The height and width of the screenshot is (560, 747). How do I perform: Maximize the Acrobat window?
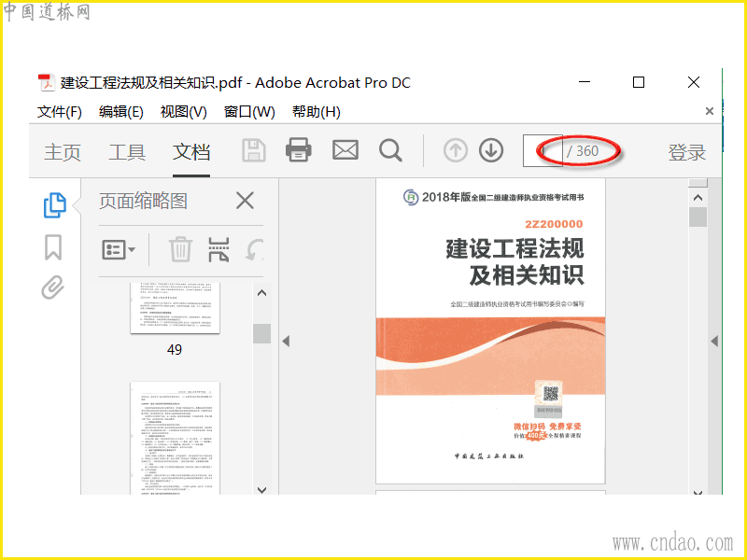(639, 82)
